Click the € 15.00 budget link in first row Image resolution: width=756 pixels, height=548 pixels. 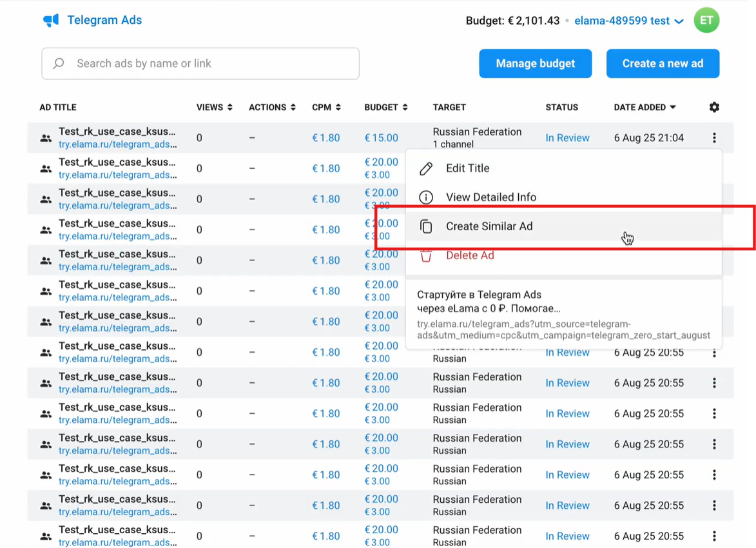[x=381, y=138]
